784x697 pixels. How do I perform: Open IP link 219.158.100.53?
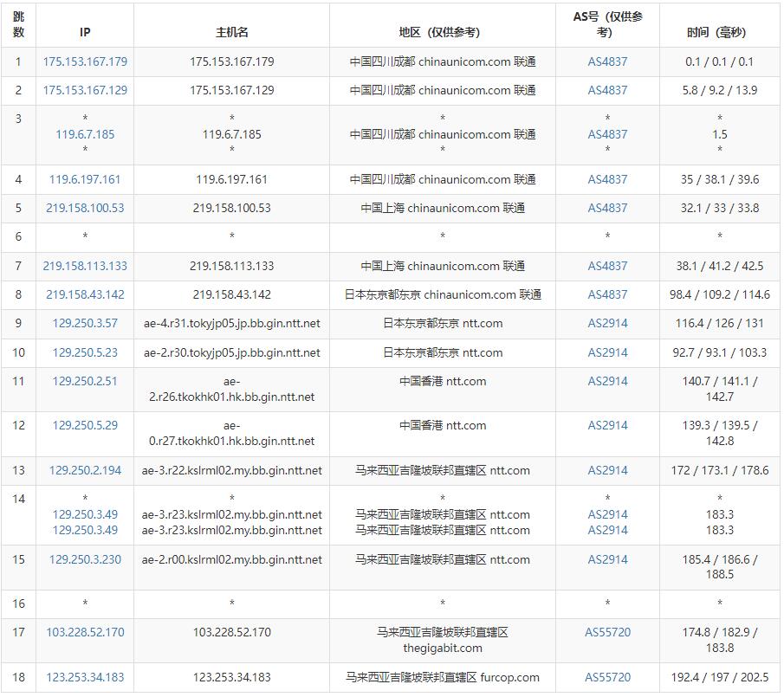tap(85, 208)
